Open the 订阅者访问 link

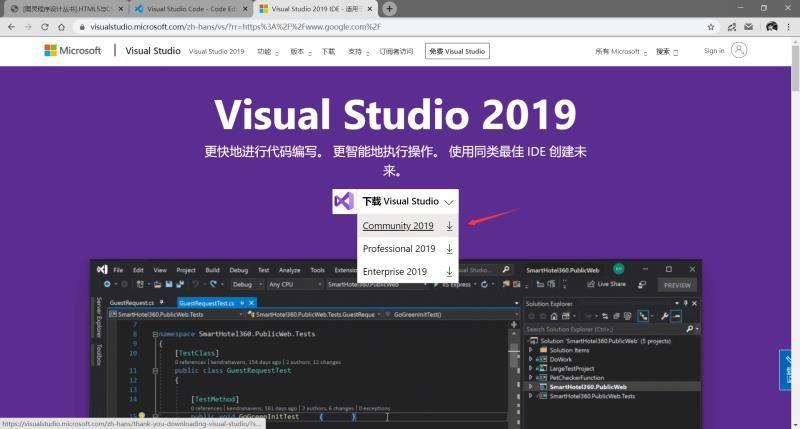coord(396,52)
